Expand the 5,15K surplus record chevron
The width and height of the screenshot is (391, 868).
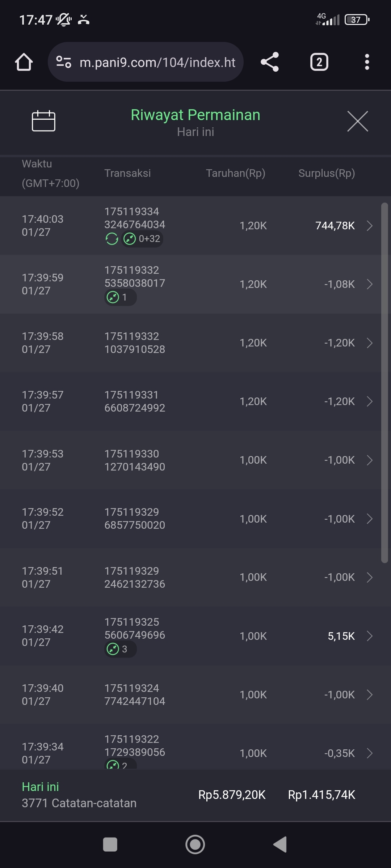click(369, 636)
